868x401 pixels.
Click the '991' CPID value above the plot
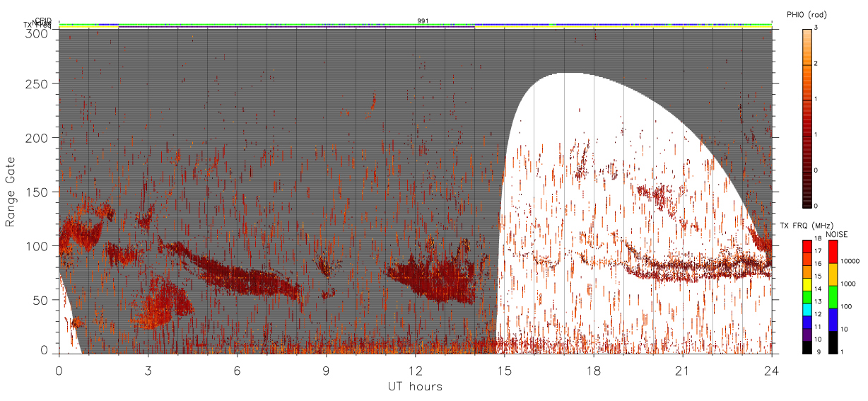(423, 21)
